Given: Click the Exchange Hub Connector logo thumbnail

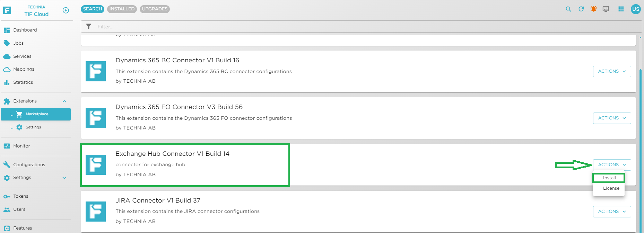Looking at the screenshot, I should pyautogui.click(x=96, y=165).
